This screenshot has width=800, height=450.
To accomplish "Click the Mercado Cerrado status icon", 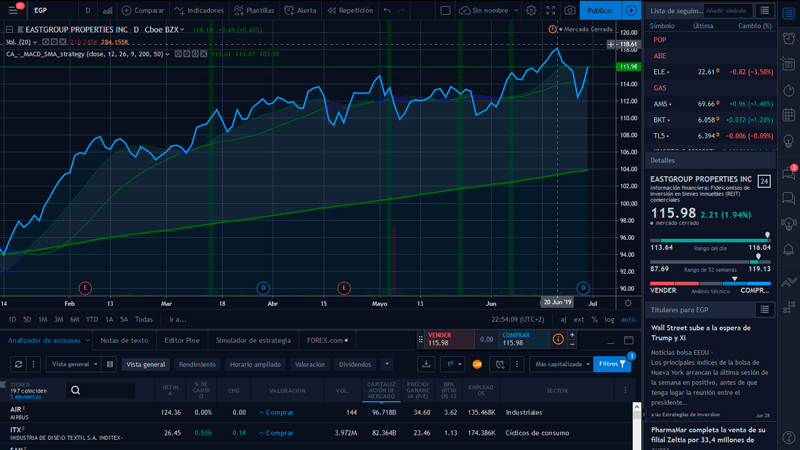I will (x=553, y=29).
